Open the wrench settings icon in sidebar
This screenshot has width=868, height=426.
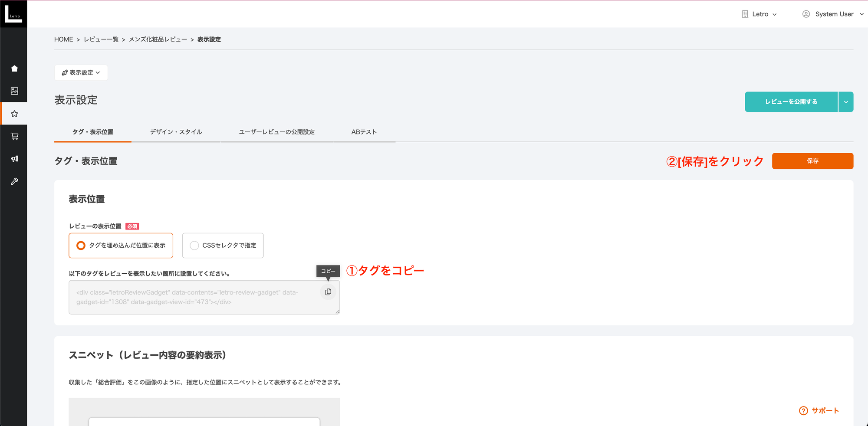pyautogui.click(x=14, y=181)
